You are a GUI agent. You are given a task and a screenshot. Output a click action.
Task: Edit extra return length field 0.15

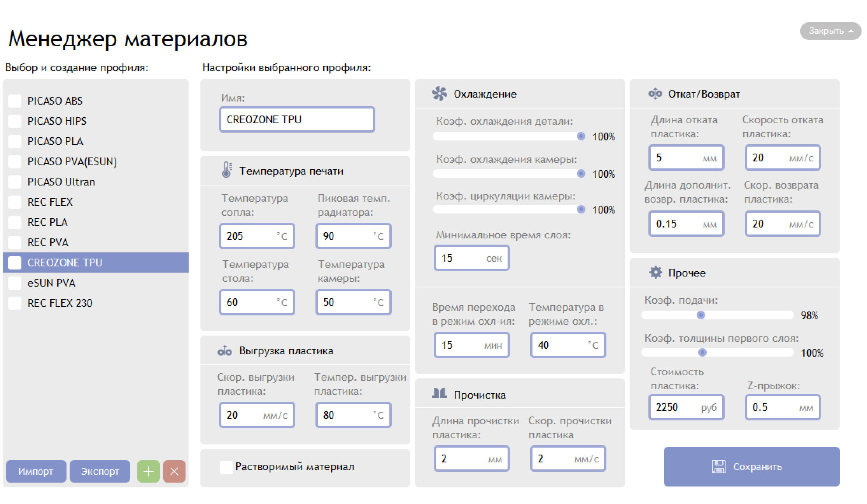tap(686, 224)
